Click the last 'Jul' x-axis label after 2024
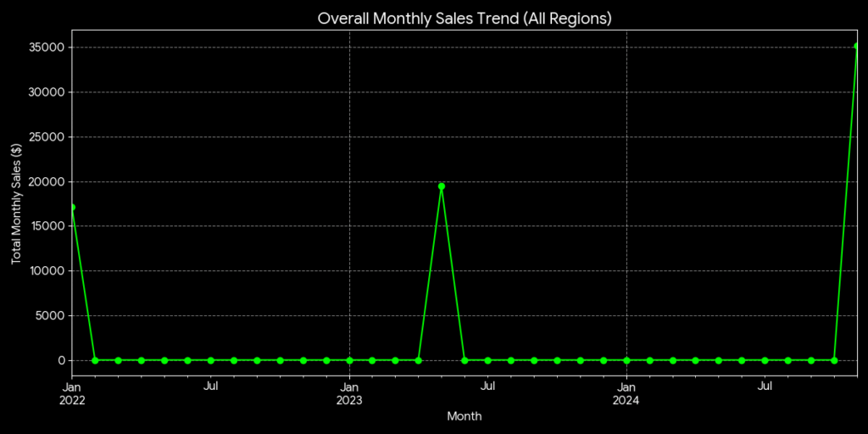The height and width of the screenshot is (434, 868). coord(765,387)
